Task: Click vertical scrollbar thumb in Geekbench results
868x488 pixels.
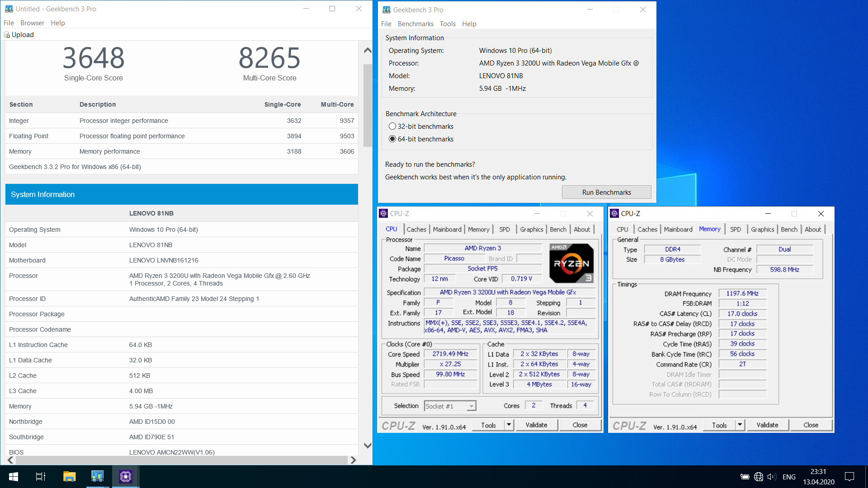Action: pyautogui.click(x=368, y=105)
